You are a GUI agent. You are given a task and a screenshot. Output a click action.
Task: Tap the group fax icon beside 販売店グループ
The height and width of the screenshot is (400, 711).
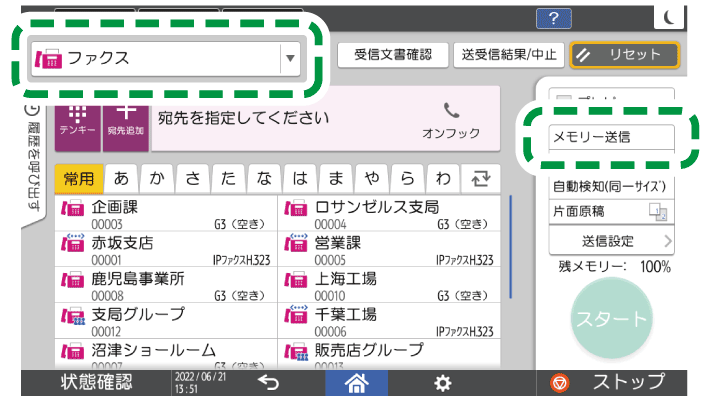click(x=296, y=351)
